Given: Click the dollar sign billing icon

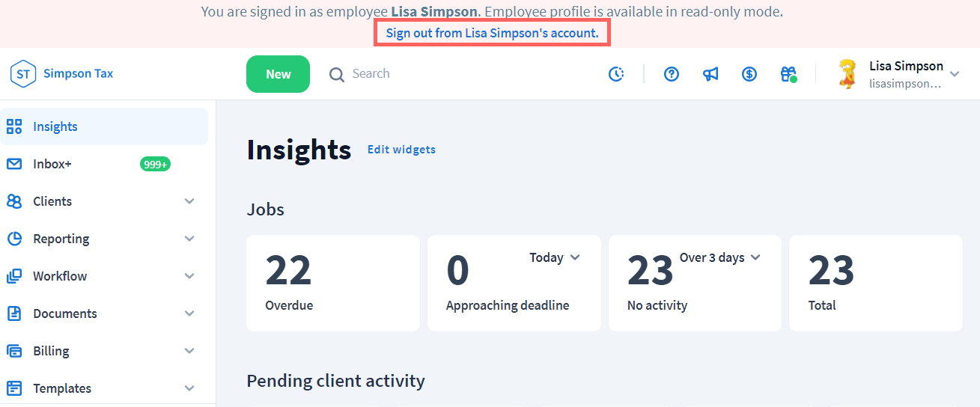Looking at the screenshot, I should click(749, 74).
